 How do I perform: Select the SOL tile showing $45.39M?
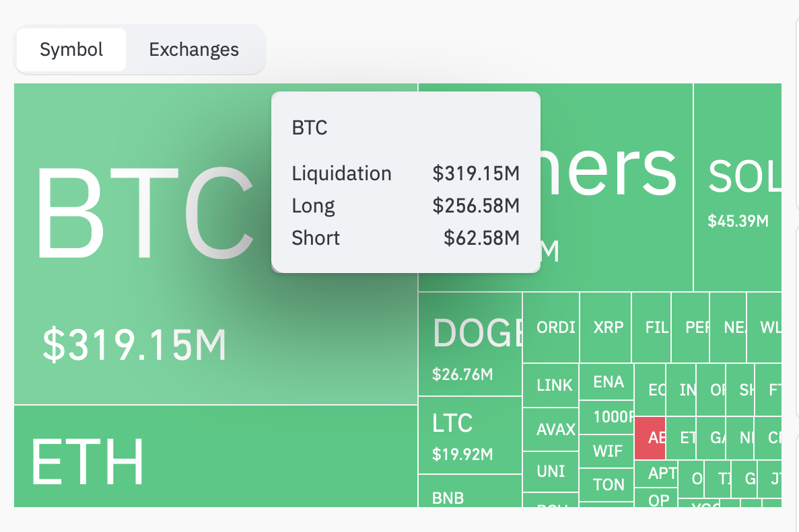737,188
